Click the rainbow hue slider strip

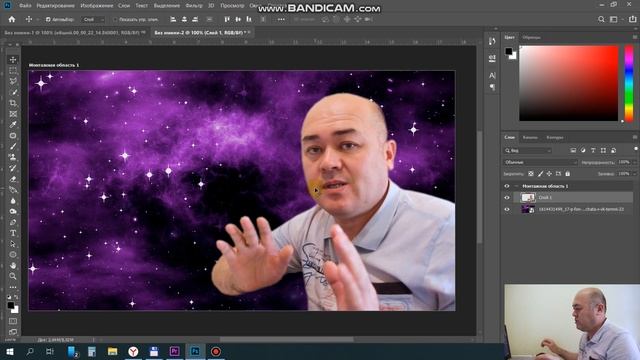tap(629, 83)
